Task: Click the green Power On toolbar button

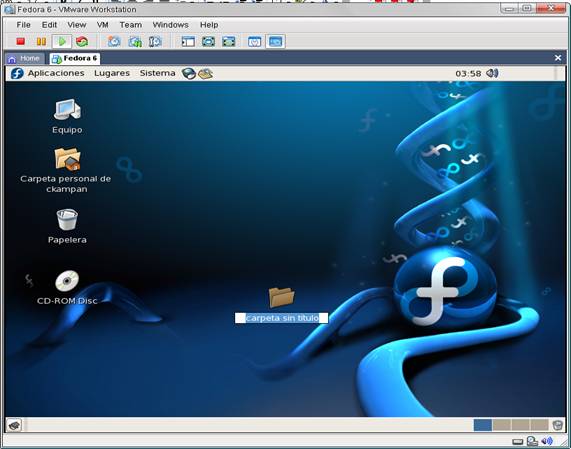Action: tap(62, 42)
